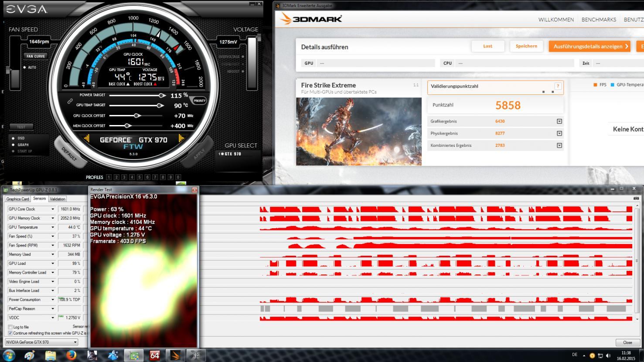Open Firefox from the taskbar
Screen dimensions: 644x362
click(72, 355)
